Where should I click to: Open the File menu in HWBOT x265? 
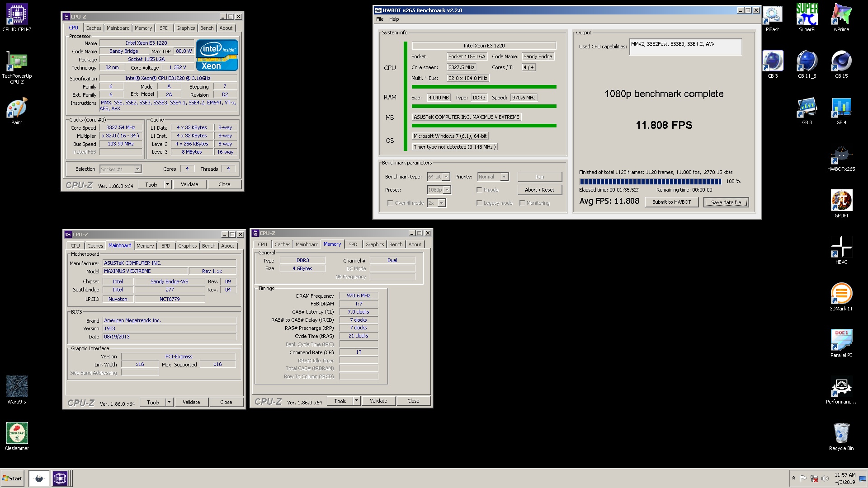click(x=380, y=19)
